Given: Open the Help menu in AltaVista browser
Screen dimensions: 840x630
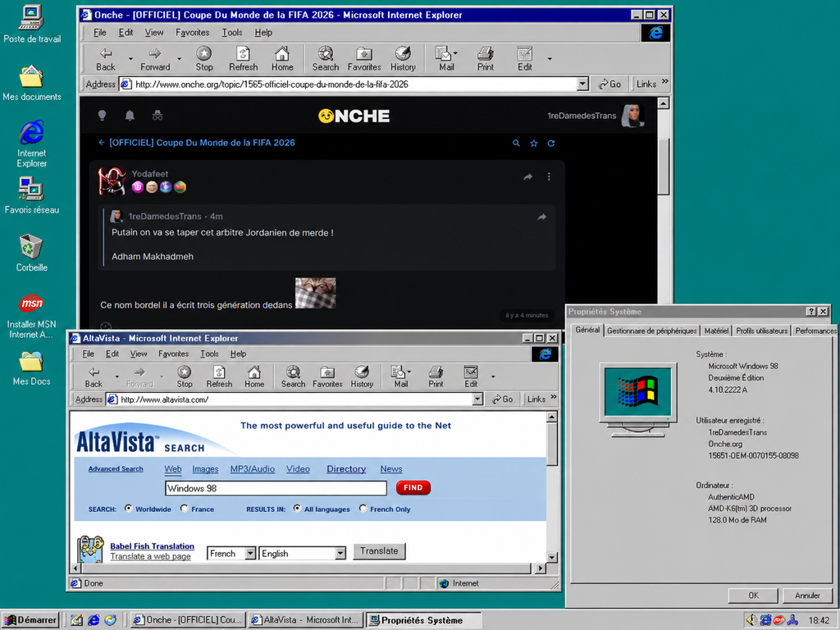Looking at the screenshot, I should coord(238,354).
